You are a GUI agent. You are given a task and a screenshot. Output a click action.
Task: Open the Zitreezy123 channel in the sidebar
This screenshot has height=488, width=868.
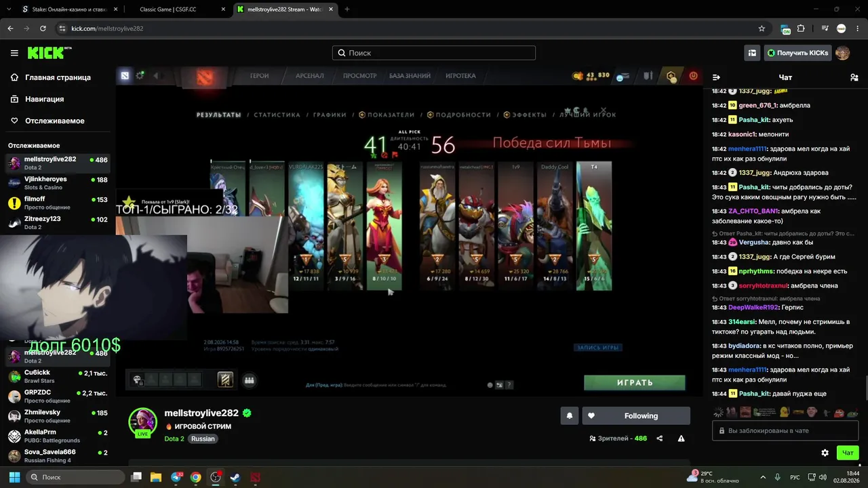(58, 222)
